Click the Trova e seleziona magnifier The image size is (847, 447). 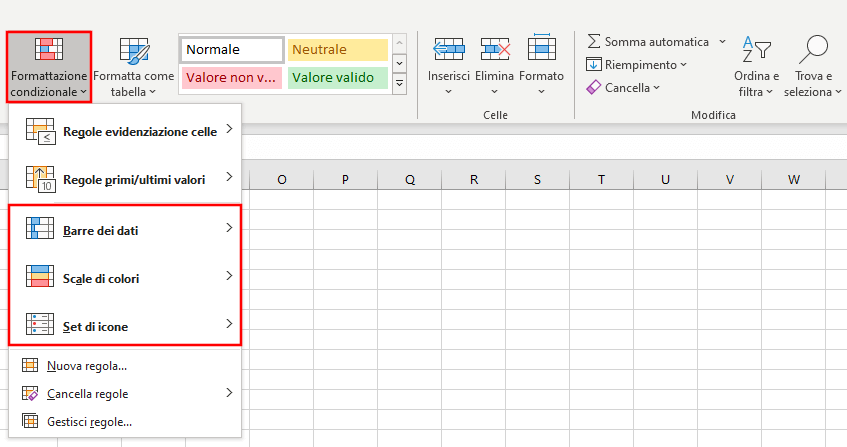[813, 50]
